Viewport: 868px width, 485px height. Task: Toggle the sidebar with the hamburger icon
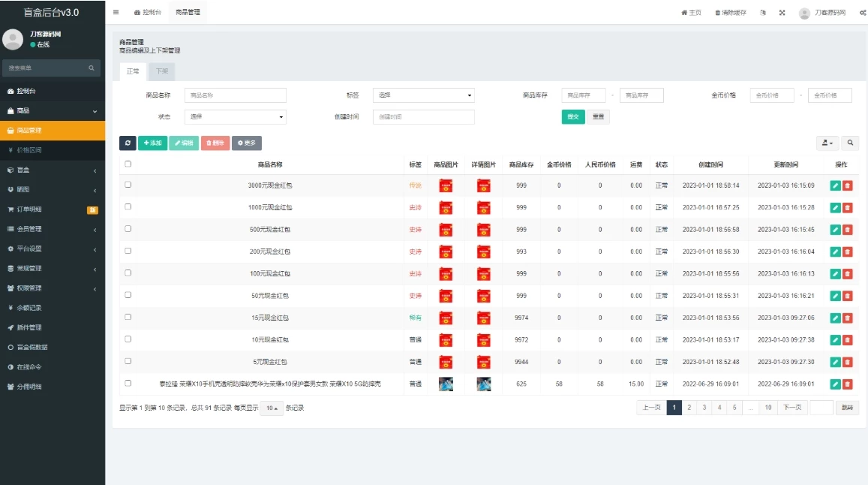(116, 13)
